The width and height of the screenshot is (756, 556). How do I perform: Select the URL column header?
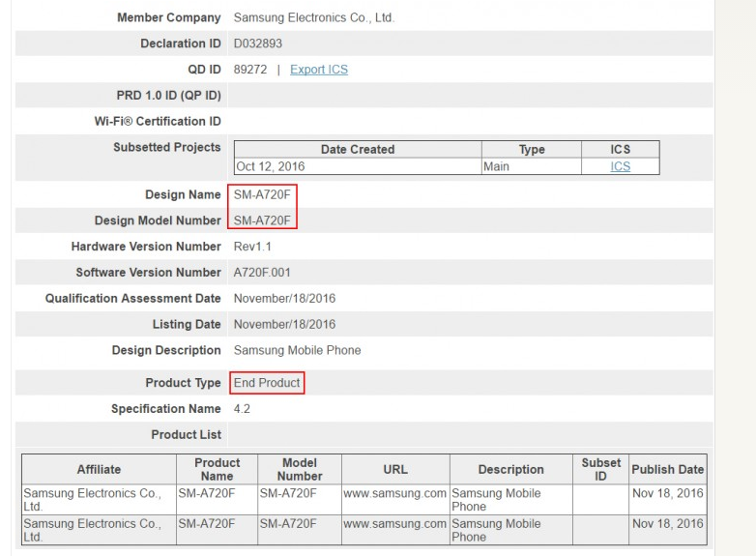(395, 469)
